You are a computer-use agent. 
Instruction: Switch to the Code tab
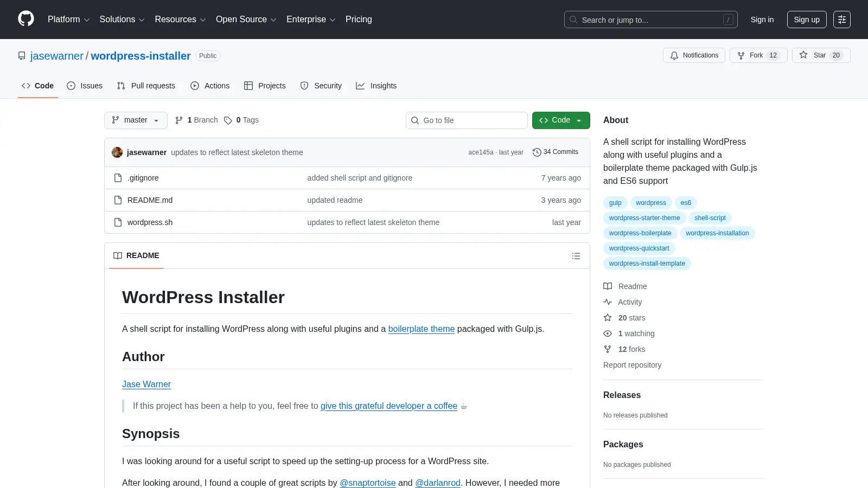click(x=37, y=86)
